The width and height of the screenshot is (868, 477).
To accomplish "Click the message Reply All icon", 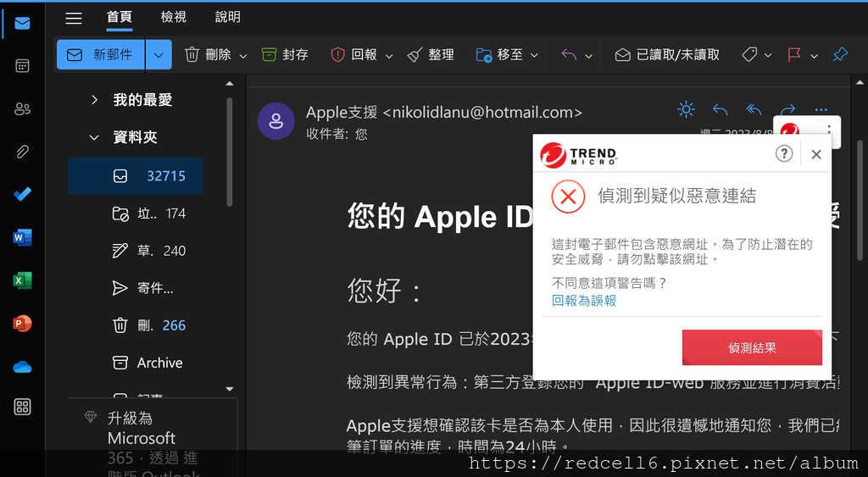I will coord(754,109).
